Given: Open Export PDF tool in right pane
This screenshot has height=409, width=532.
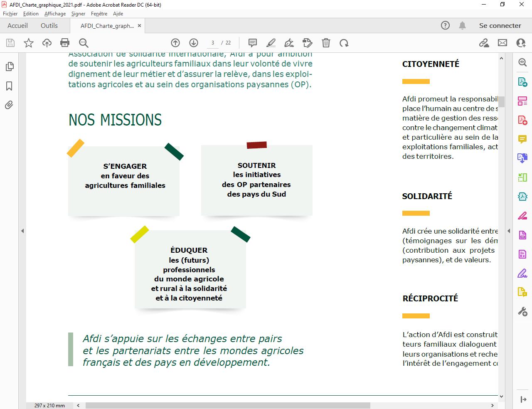Looking at the screenshot, I should click(x=522, y=82).
